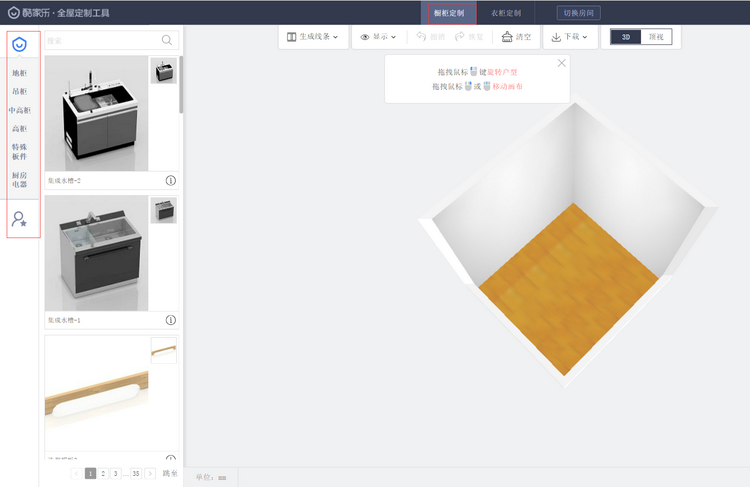Click the 集成水槽-2 product name
The width and height of the screenshot is (750, 487).
64,181
